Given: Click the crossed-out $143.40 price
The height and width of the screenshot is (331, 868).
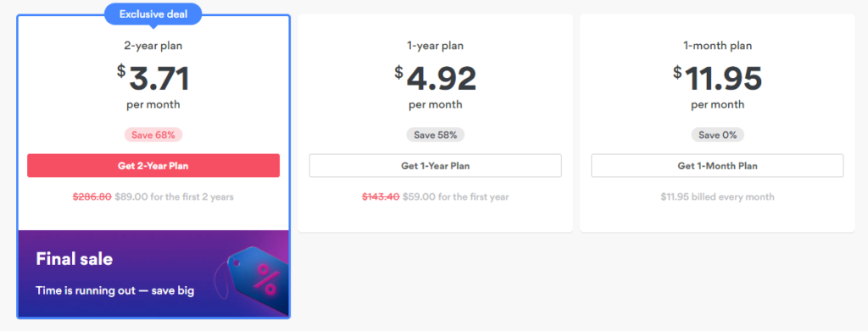Looking at the screenshot, I should click(x=381, y=196).
